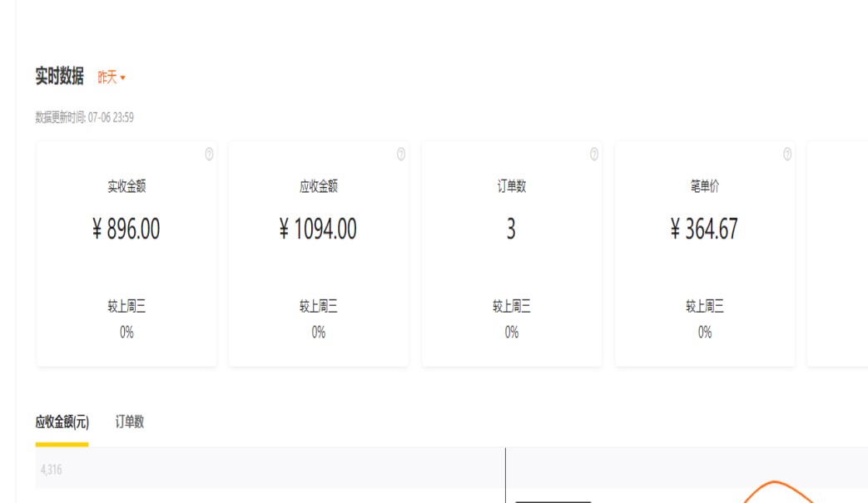Screen dimensions: 868x503
Task: Click the 4,316 y-axis label
Action: (51, 470)
